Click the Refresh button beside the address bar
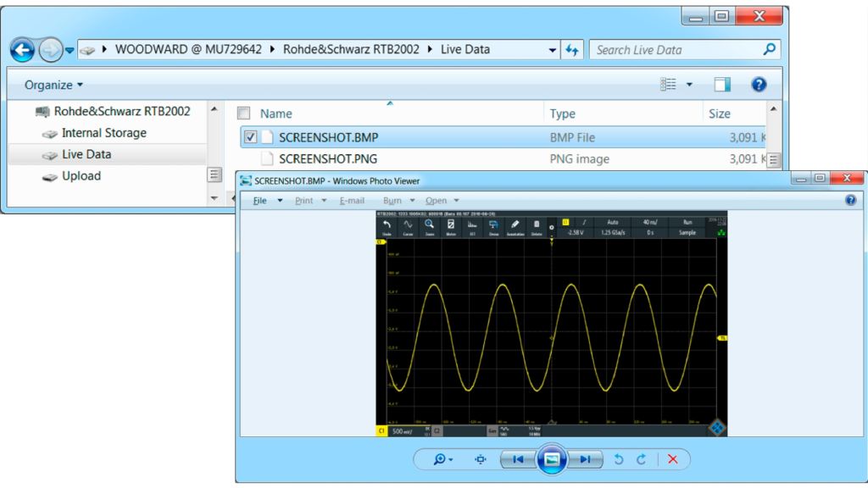This screenshot has height=488, width=868. pyautogui.click(x=572, y=49)
